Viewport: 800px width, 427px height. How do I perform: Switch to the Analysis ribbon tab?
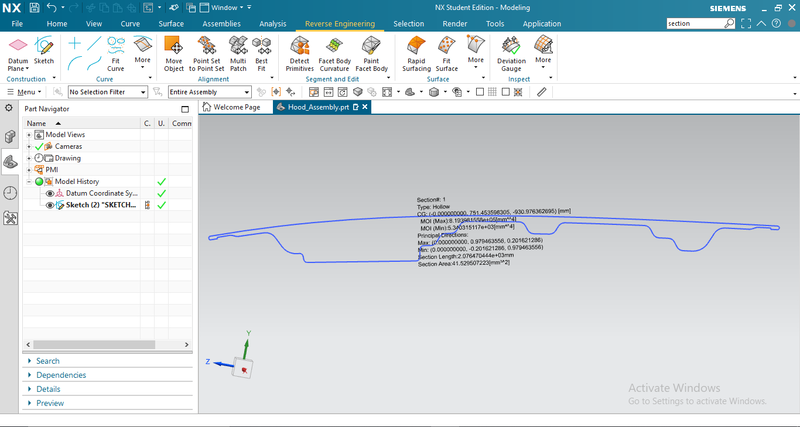pos(272,23)
